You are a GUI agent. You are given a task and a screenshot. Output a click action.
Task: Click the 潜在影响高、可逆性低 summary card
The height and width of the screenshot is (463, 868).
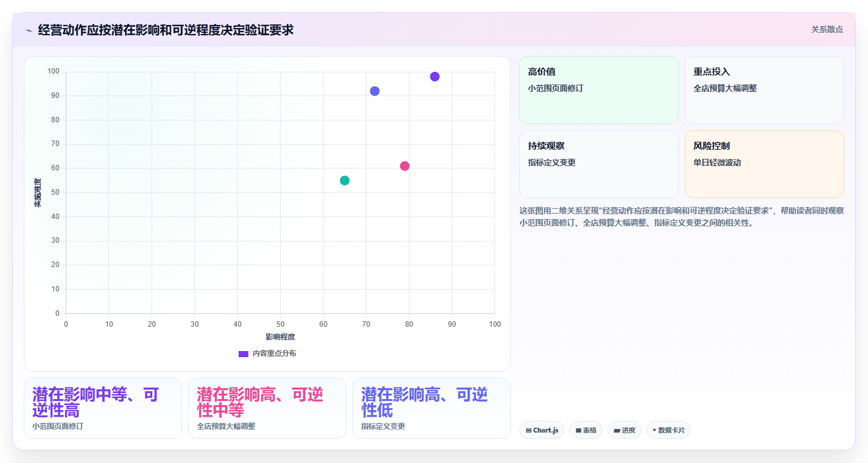click(x=432, y=408)
